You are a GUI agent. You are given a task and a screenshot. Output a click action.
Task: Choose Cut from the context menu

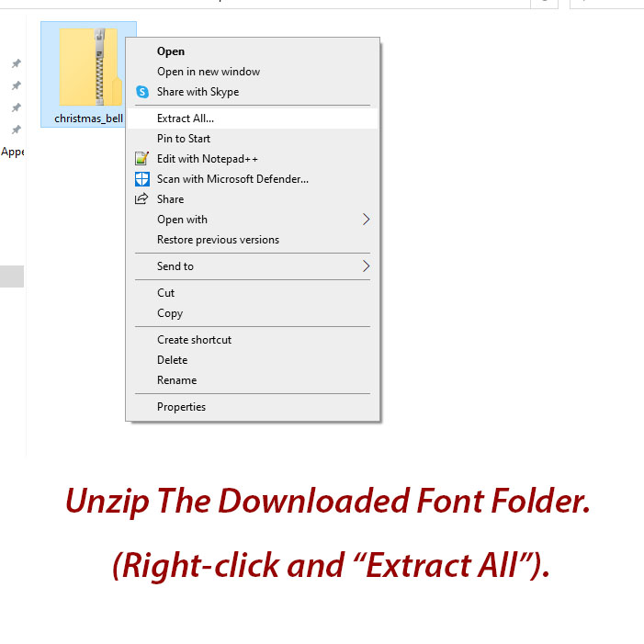tap(253, 293)
